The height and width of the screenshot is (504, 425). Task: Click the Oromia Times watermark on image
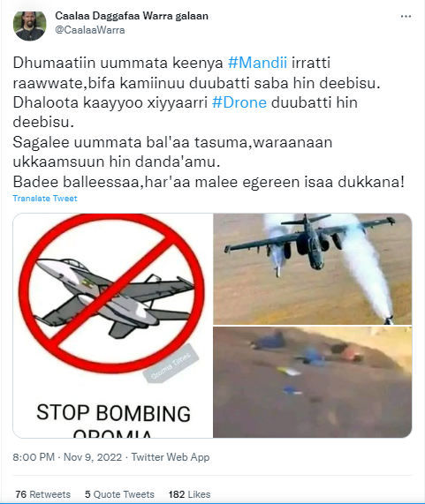pyautogui.click(x=171, y=365)
